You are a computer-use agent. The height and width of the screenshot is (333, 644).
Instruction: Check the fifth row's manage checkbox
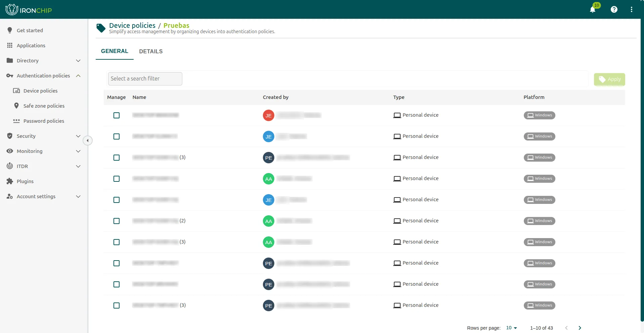coord(117,200)
